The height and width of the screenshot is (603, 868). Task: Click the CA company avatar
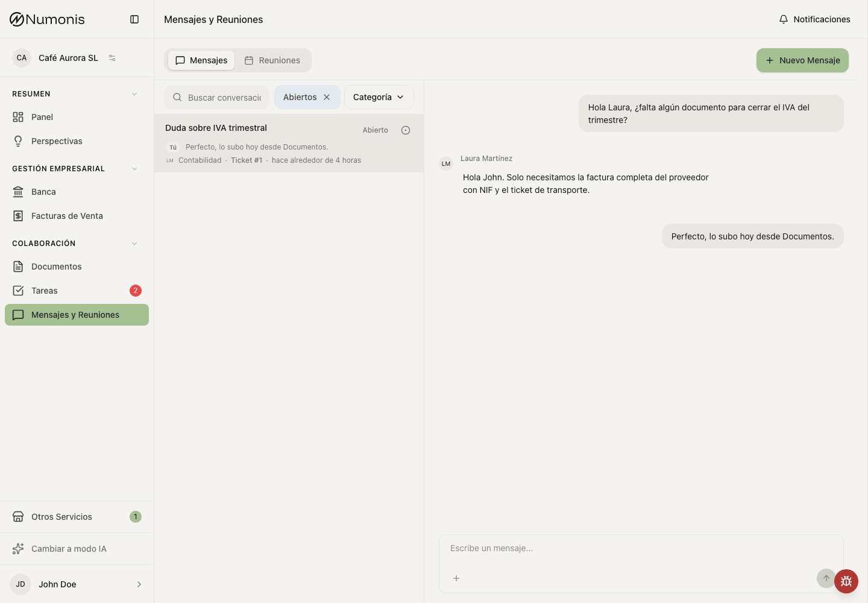(x=22, y=58)
